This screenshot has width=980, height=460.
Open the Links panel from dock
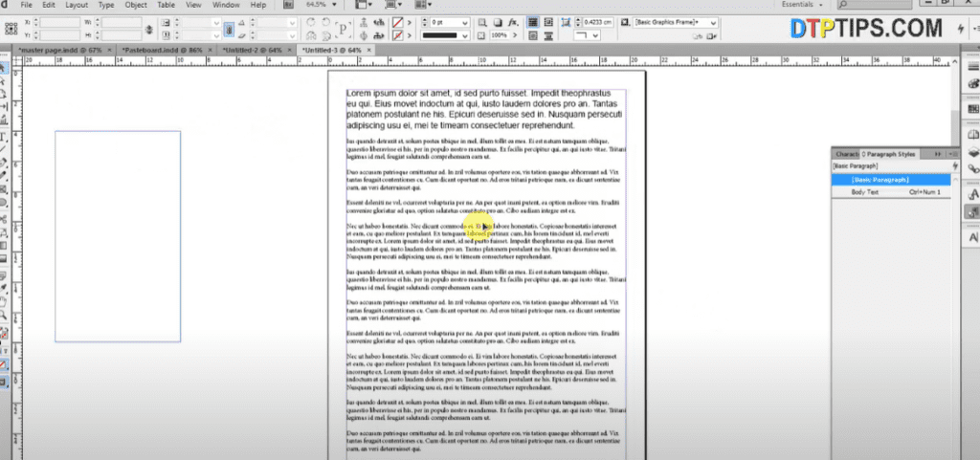coord(973,168)
